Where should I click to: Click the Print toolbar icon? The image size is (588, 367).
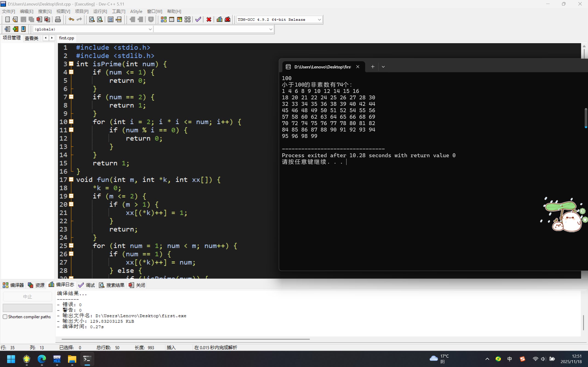pyautogui.click(x=58, y=20)
